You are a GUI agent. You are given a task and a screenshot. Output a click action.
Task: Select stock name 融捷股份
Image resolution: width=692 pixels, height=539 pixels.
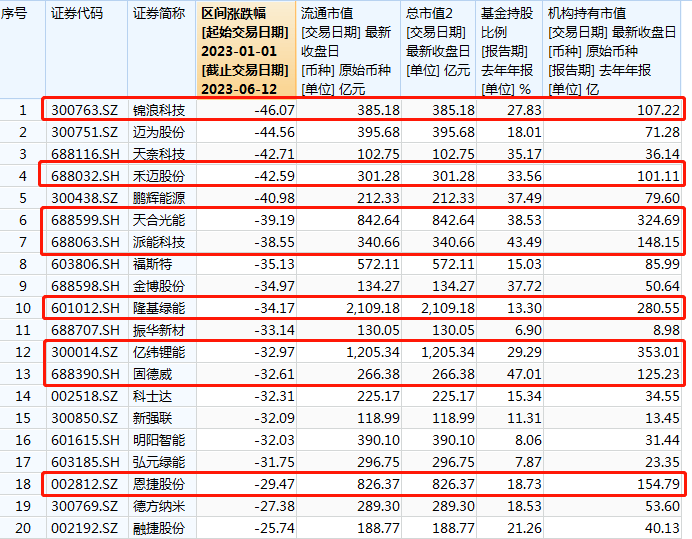[159, 528]
